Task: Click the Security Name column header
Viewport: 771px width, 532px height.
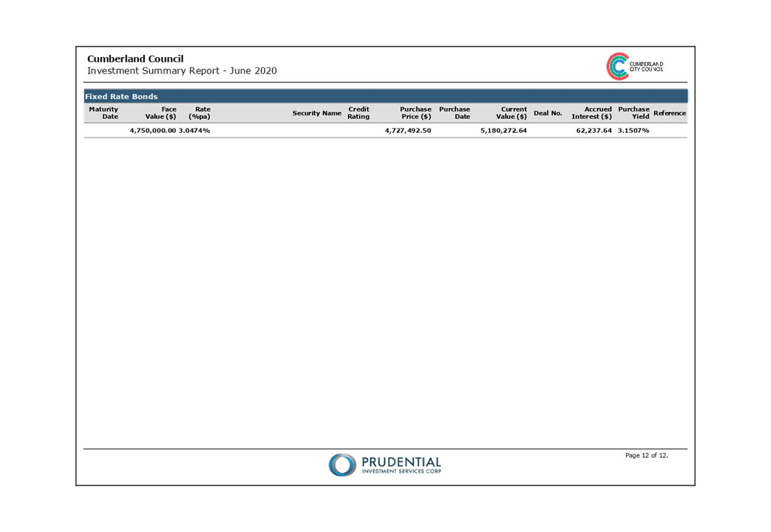Action: [316, 113]
